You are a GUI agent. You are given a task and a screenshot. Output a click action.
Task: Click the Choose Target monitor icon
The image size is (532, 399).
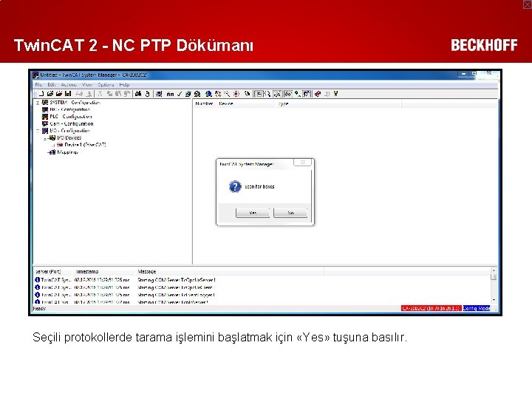pyautogui.click(x=159, y=94)
